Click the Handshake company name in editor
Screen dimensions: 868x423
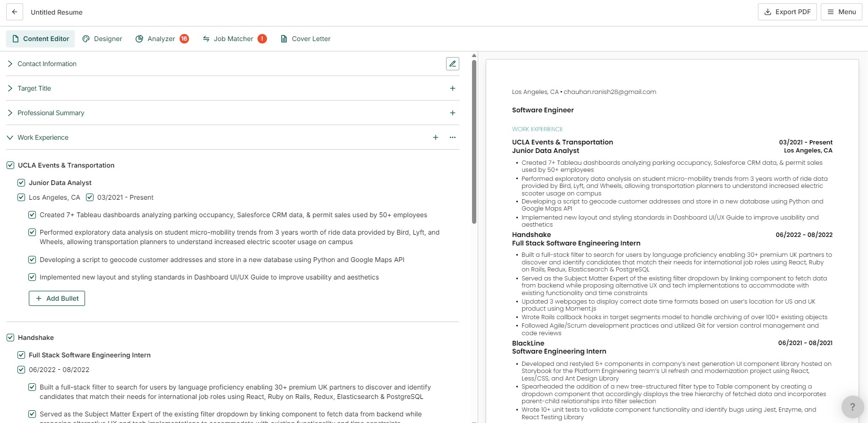(x=36, y=338)
